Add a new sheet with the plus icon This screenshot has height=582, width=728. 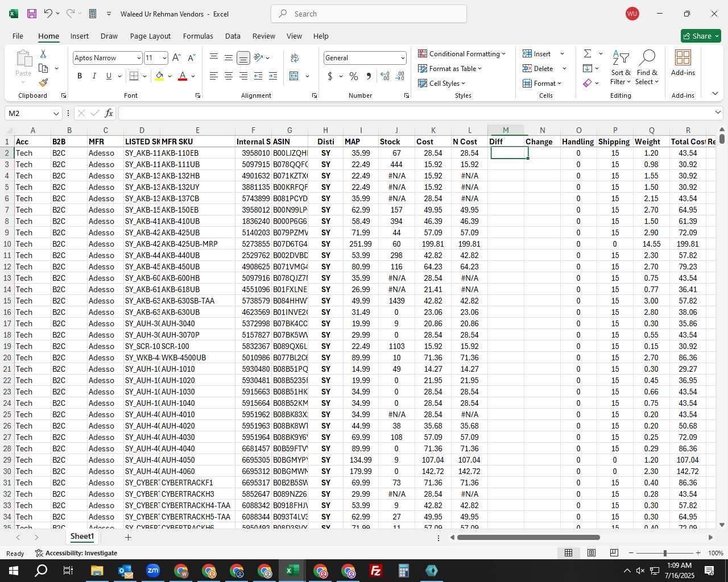[128, 537]
